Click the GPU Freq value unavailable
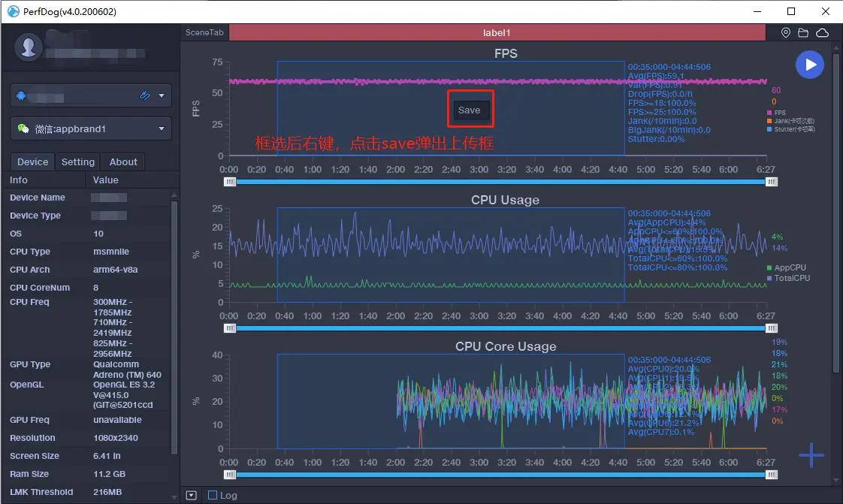The width and height of the screenshot is (843, 504). pos(117,420)
